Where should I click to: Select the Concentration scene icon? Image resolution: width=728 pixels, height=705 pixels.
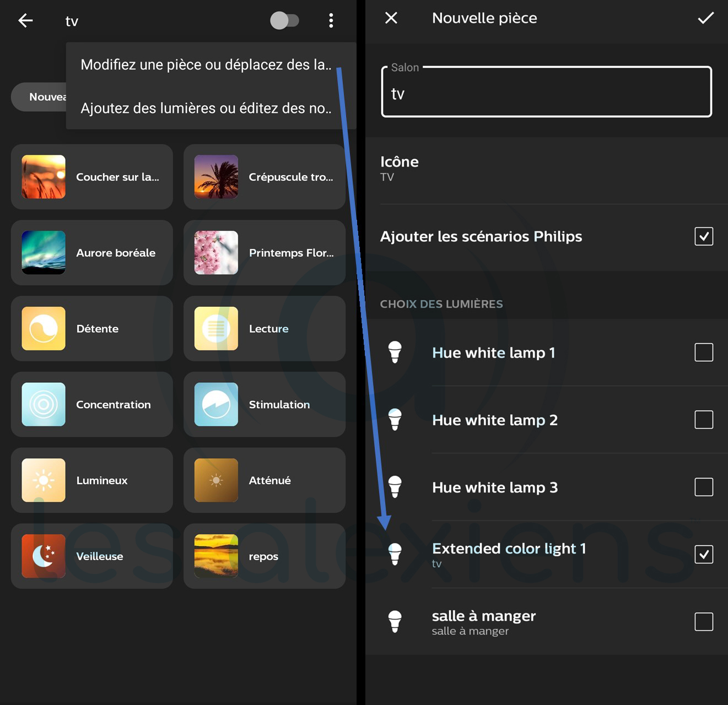pyautogui.click(x=44, y=404)
